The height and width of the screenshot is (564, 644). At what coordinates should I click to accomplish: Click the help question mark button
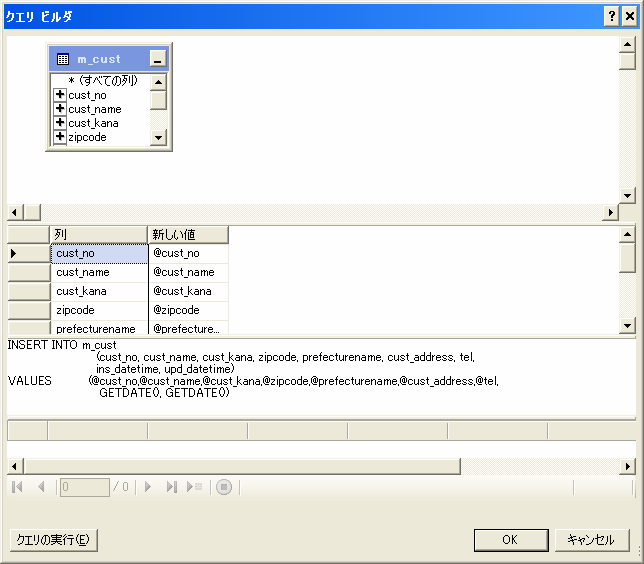611,16
